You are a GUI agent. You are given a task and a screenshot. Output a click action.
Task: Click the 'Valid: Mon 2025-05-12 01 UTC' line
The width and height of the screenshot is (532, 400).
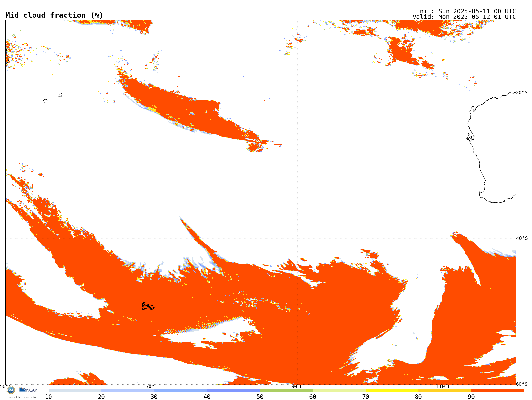464,17
